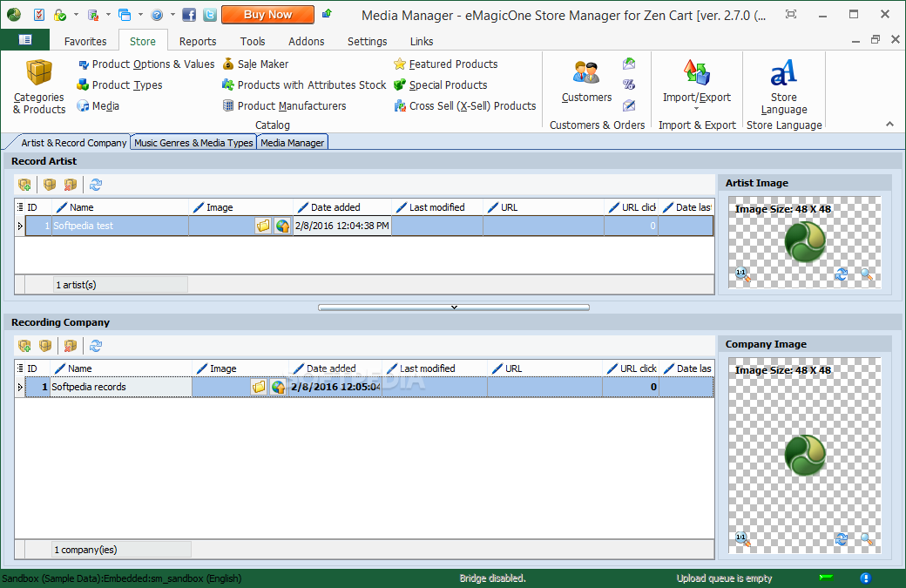This screenshot has width=906, height=588.
Task: Open Product Options & Values
Action: 146,64
